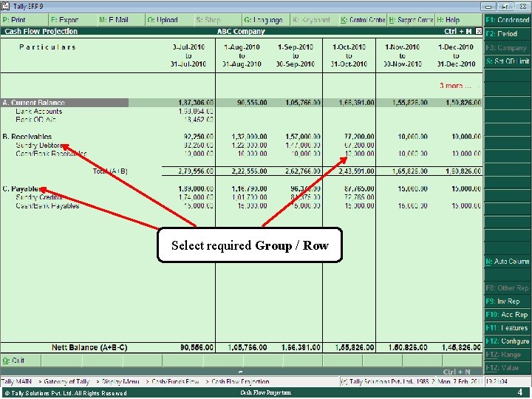532x399 pixels.
Task: Click Total (A+B) value 2,70,556.00
Action: click(196, 171)
